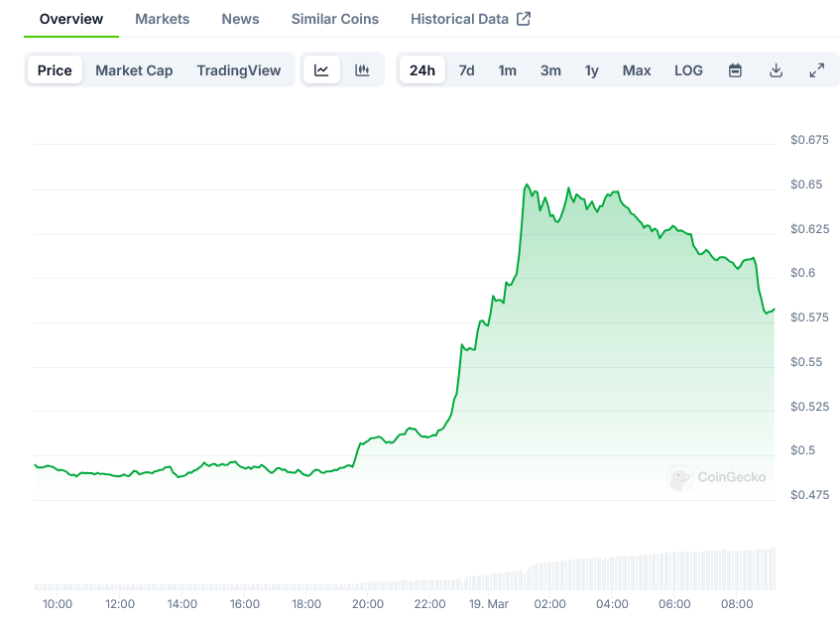840x621 pixels.
Task: Show the 1y price range
Action: [591, 70]
